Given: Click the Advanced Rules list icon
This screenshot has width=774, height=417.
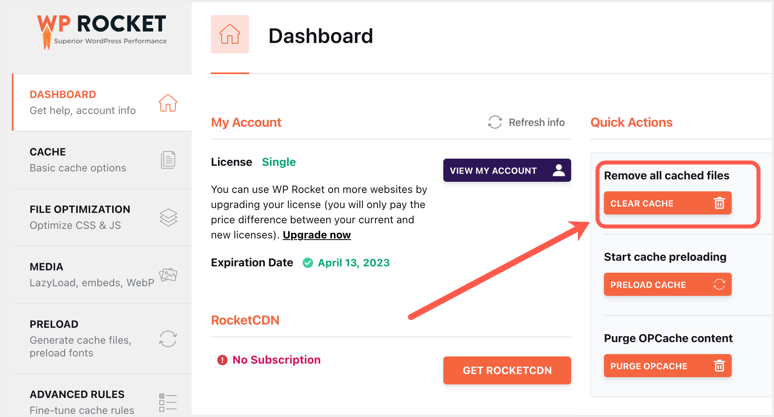Looking at the screenshot, I should click(x=168, y=402).
